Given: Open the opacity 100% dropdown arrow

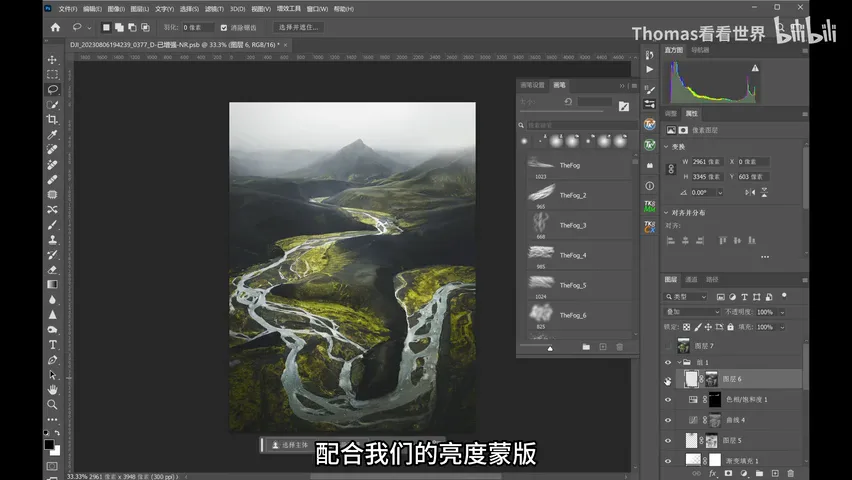Looking at the screenshot, I should coord(782,312).
